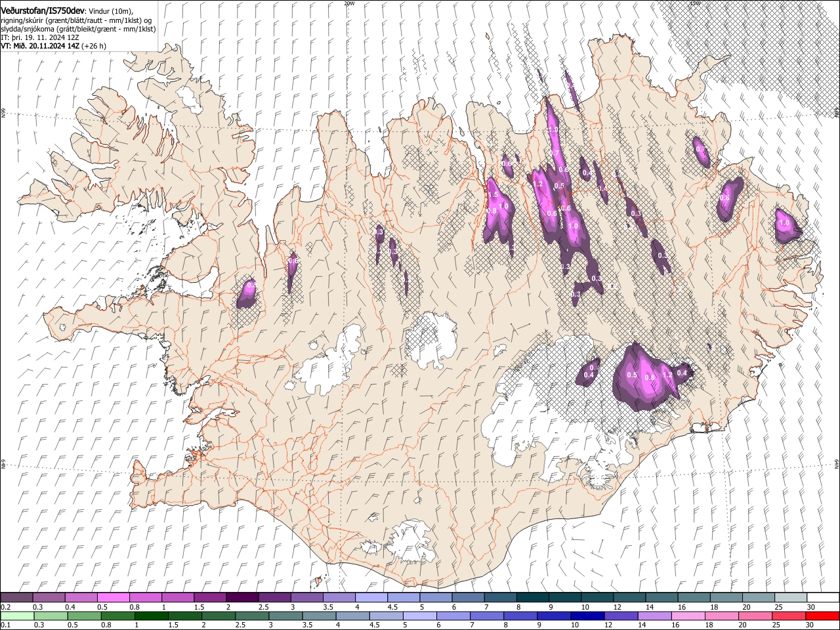Click the '30' label on the red legend row
The height and width of the screenshot is (630, 840).
(809, 625)
